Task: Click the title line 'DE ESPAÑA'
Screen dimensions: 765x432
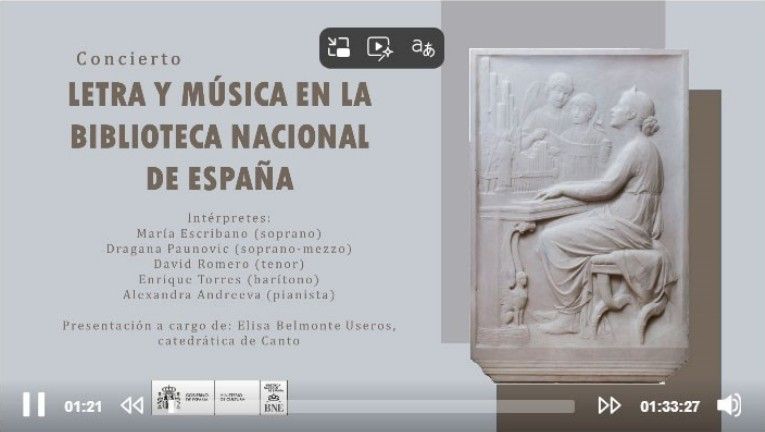Action: click(x=220, y=178)
